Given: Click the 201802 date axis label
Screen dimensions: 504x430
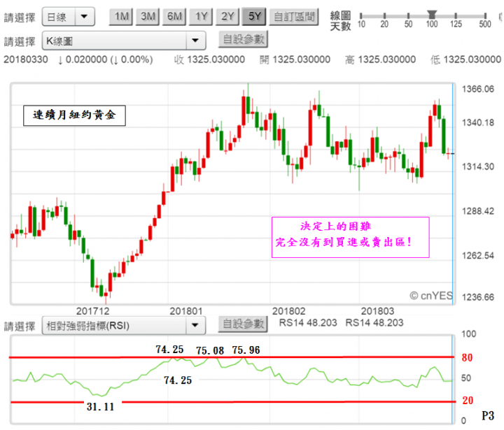Looking at the screenshot, I should [x=288, y=311].
